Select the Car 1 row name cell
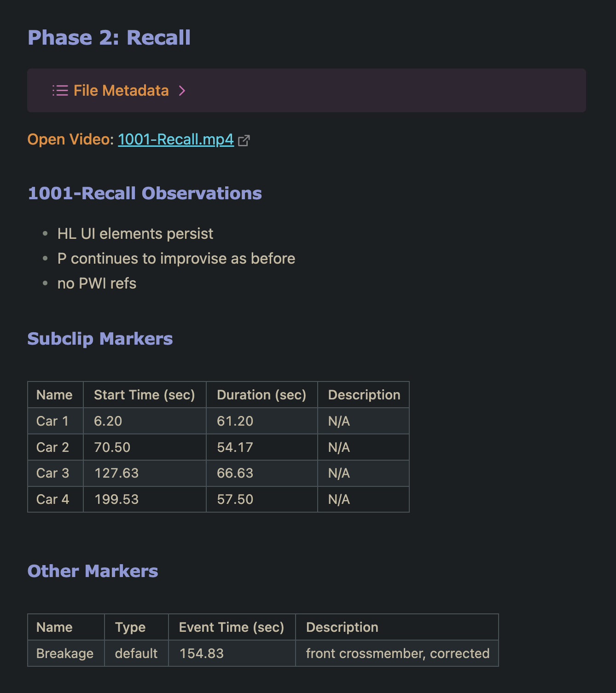 pyautogui.click(x=52, y=421)
